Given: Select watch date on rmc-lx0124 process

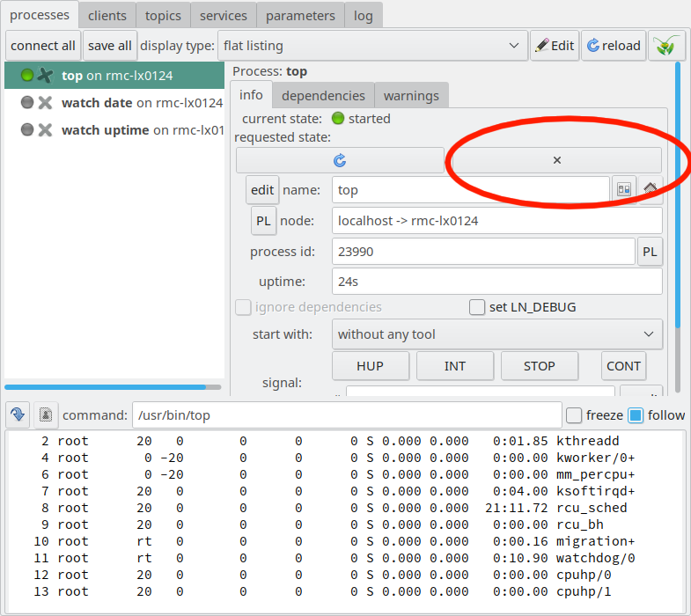Looking at the screenshot, I should [x=114, y=103].
